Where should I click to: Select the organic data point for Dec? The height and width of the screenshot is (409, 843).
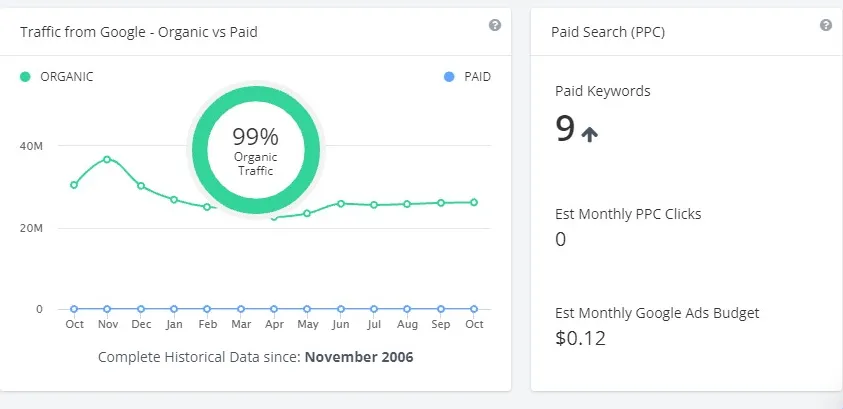141,186
